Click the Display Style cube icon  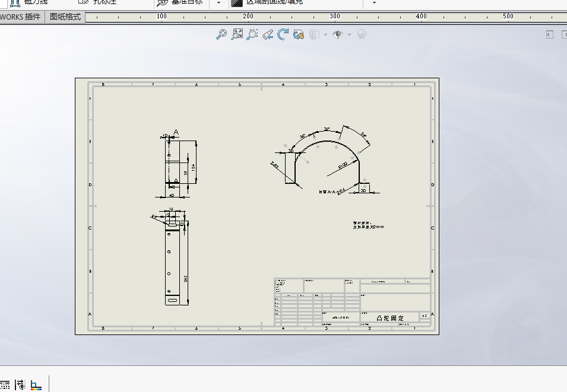(315, 34)
